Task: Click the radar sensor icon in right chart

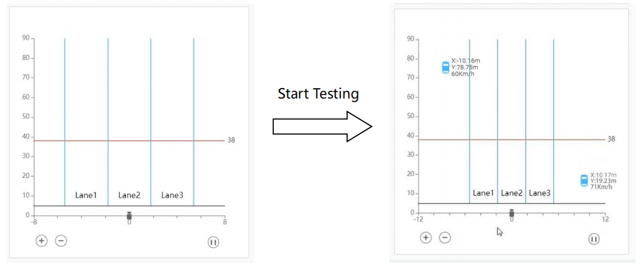Action: pyautogui.click(x=512, y=213)
